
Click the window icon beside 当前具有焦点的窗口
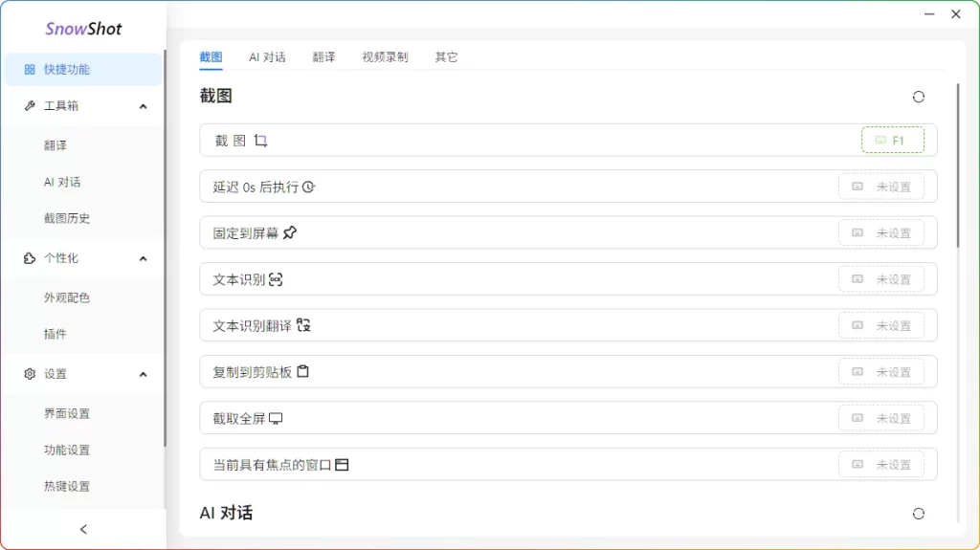pyautogui.click(x=342, y=464)
